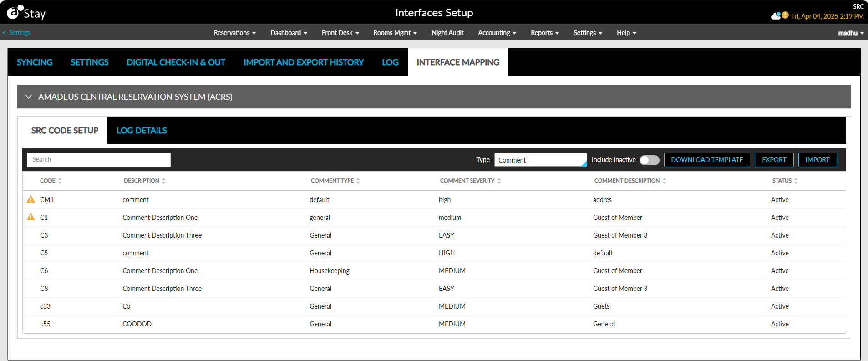Click the C8 code cell
The image size is (868, 361).
pos(44,289)
